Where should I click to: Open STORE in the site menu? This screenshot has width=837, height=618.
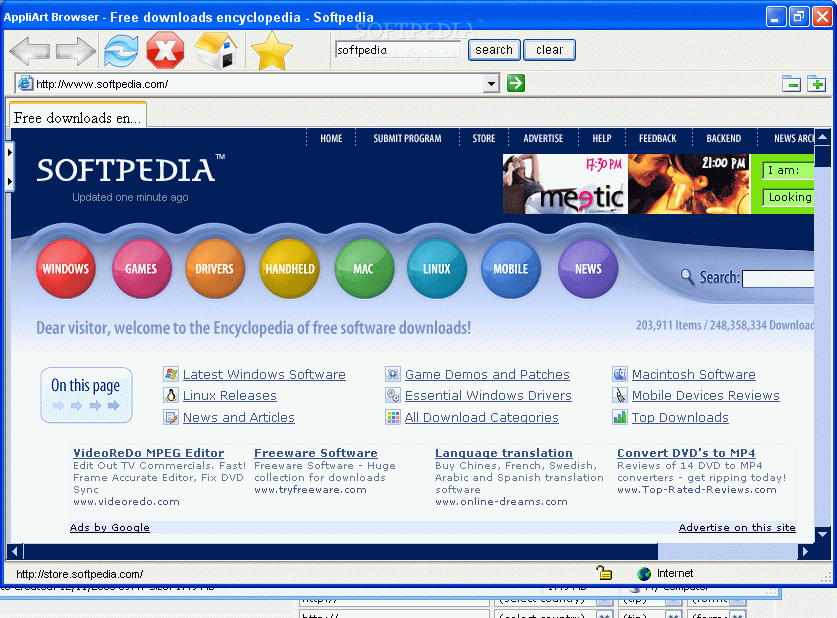[x=484, y=138]
